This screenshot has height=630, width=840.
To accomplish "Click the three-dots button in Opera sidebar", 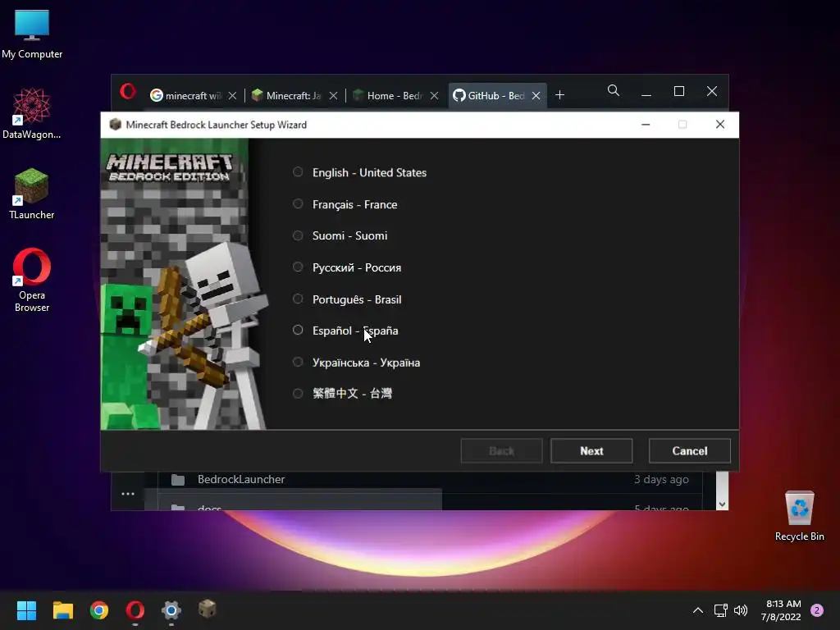I will click(x=127, y=494).
